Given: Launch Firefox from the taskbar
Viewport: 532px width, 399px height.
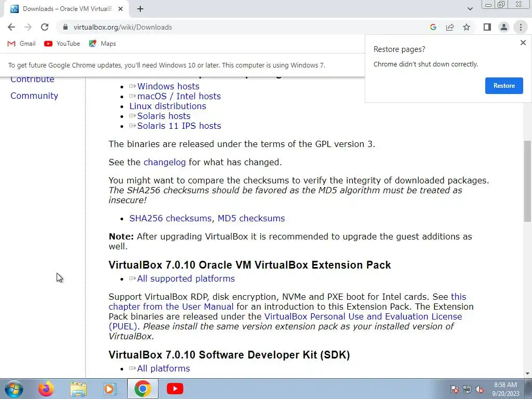Looking at the screenshot, I should (x=46, y=389).
